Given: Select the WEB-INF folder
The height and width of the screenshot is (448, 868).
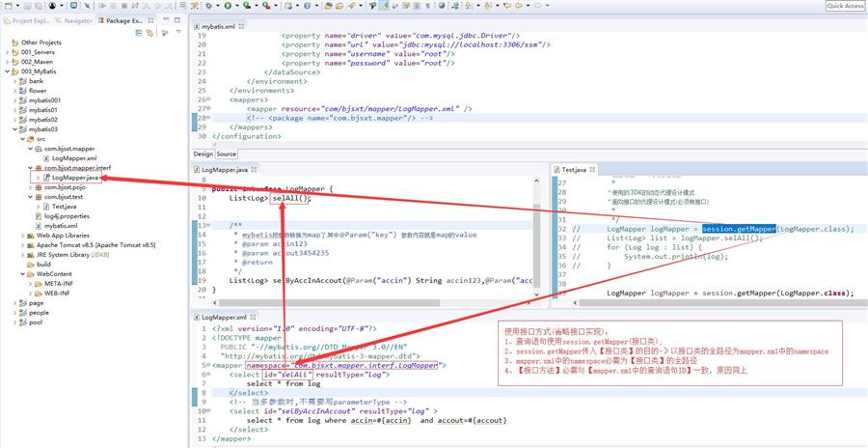Looking at the screenshot, I should [53, 294].
